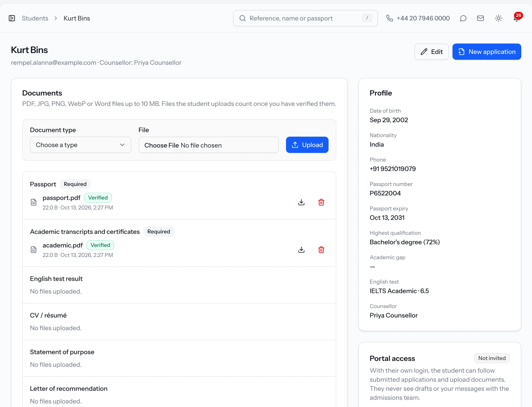The height and width of the screenshot is (407, 532).
Task: Open academic.pdf file name
Action: 63,245
